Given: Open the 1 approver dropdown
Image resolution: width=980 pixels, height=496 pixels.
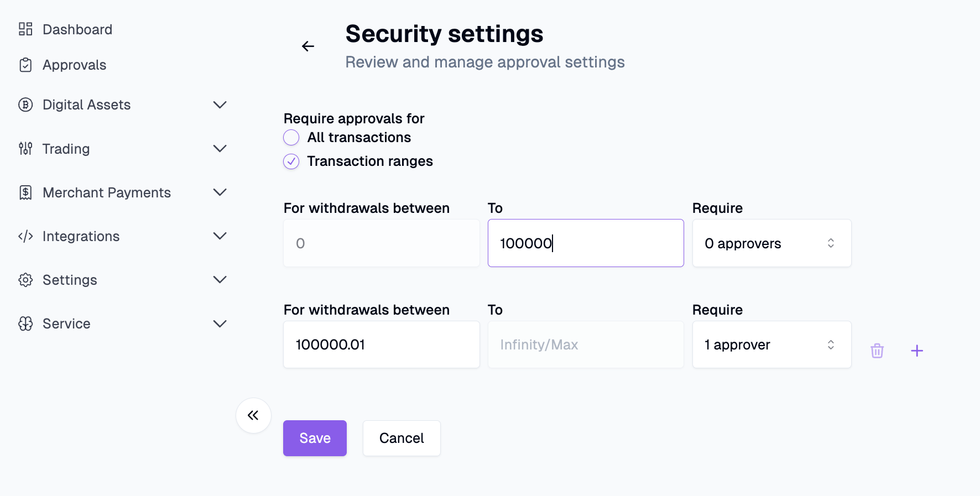Looking at the screenshot, I should 772,344.
